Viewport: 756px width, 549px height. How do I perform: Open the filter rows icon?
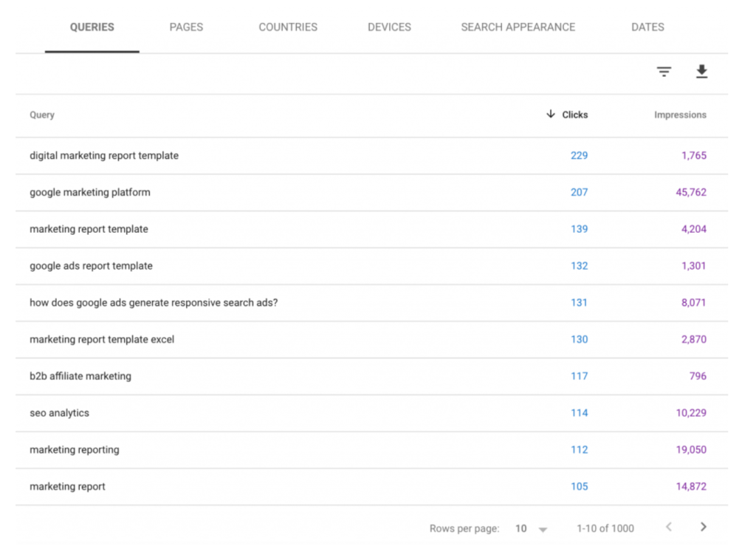click(664, 72)
